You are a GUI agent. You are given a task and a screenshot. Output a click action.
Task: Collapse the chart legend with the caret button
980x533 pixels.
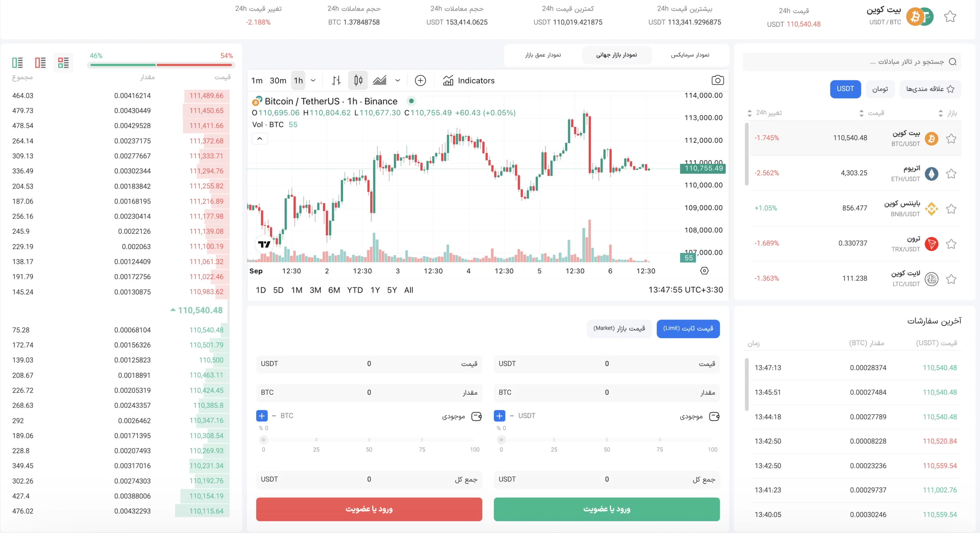pos(260,139)
